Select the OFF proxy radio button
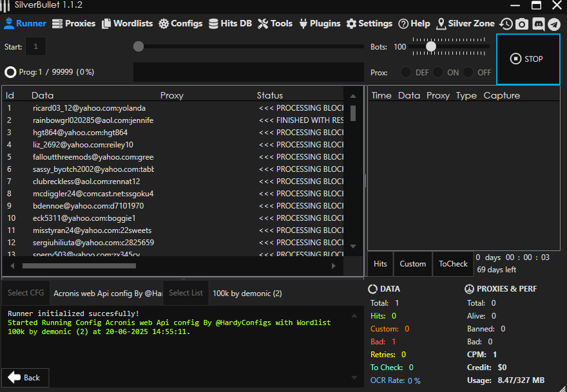Image resolution: width=567 pixels, height=392 pixels. coord(469,73)
